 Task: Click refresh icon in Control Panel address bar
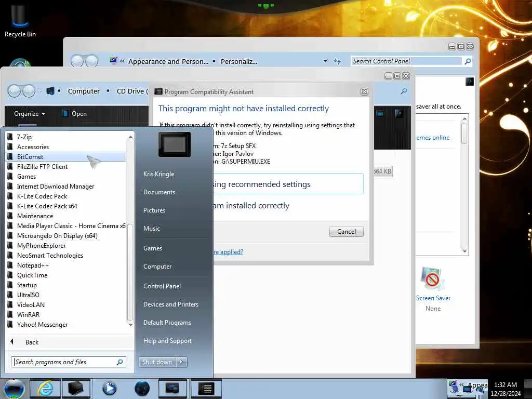point(337,61)
